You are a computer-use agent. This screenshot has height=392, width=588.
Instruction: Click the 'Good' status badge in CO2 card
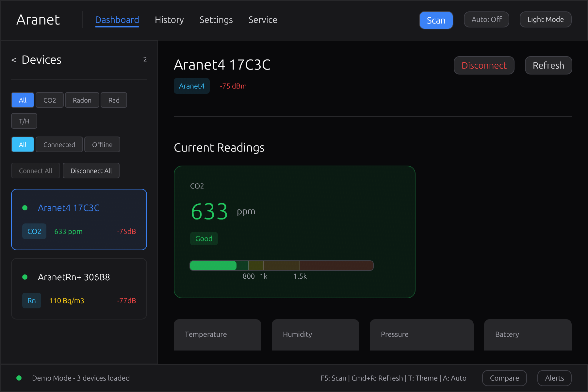coord(204,238)
